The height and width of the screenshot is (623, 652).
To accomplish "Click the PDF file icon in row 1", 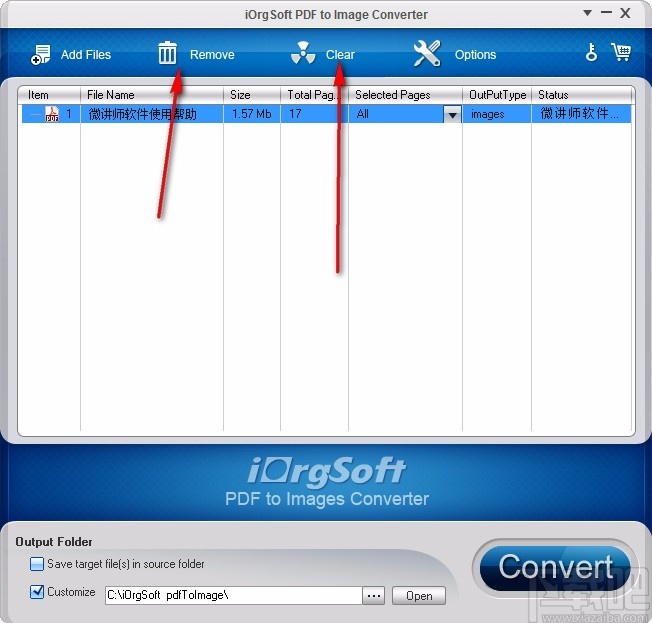I will coord(52,114).
